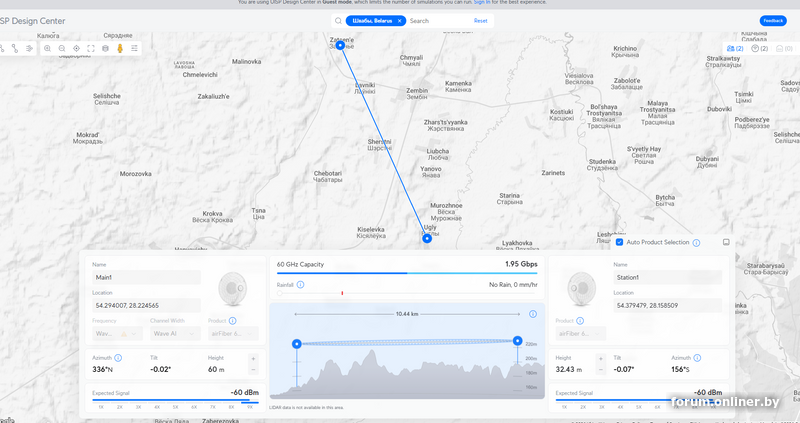Click Main1 Tilt value -0.02°
The image size is (800, 423).
coord(161,369)
